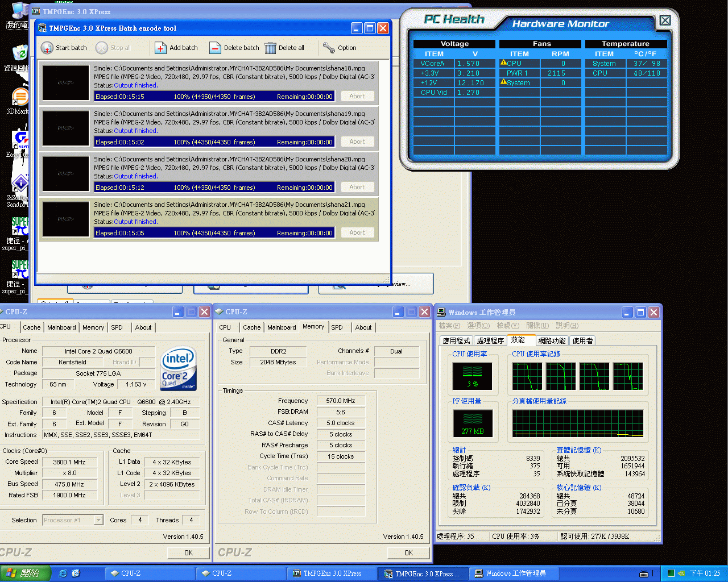
Task: Click the FSB:DRAM 5:6 value field
Action: coord(341,411)
